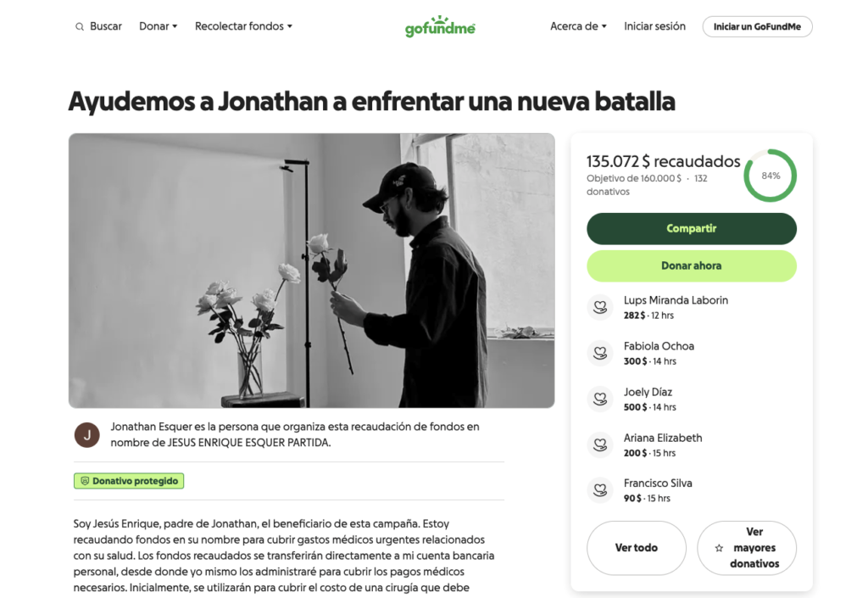The width and height of the screenshot is (868, 598).
Task: Click Francisco Silva's donation heart icon
Action: point(600,490)
